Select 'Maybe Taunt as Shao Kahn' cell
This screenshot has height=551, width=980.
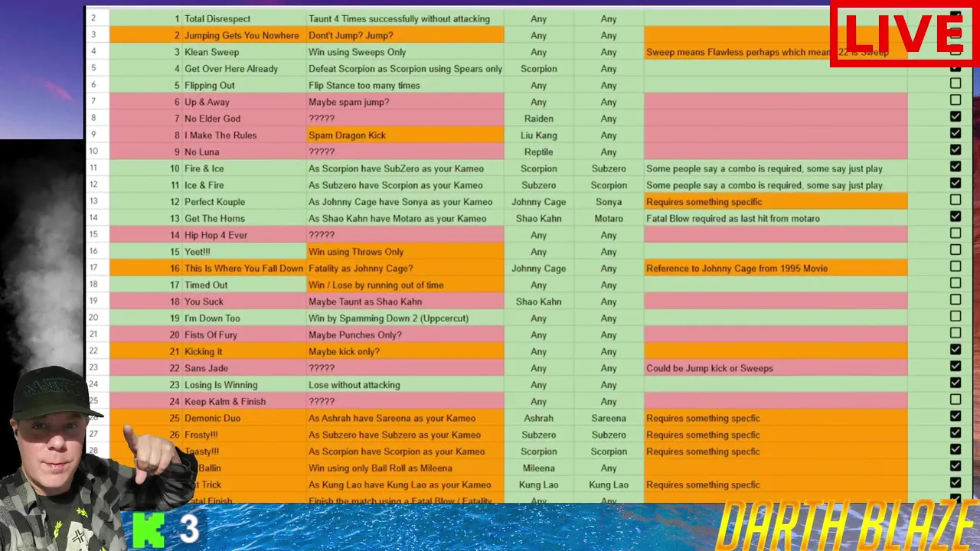coord(405,302)
